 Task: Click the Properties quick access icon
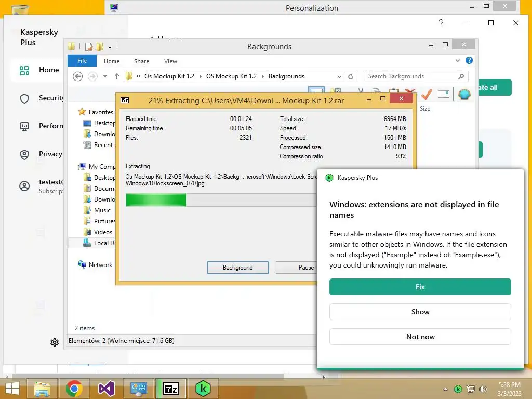click(88, 46)
